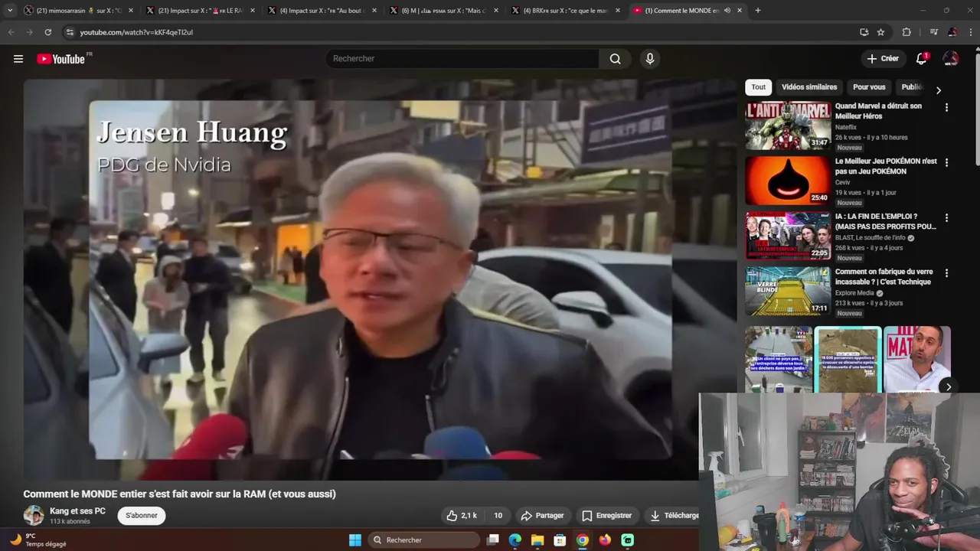
Task: Click the video player with Jensen Huang
Action: [381, 279]
